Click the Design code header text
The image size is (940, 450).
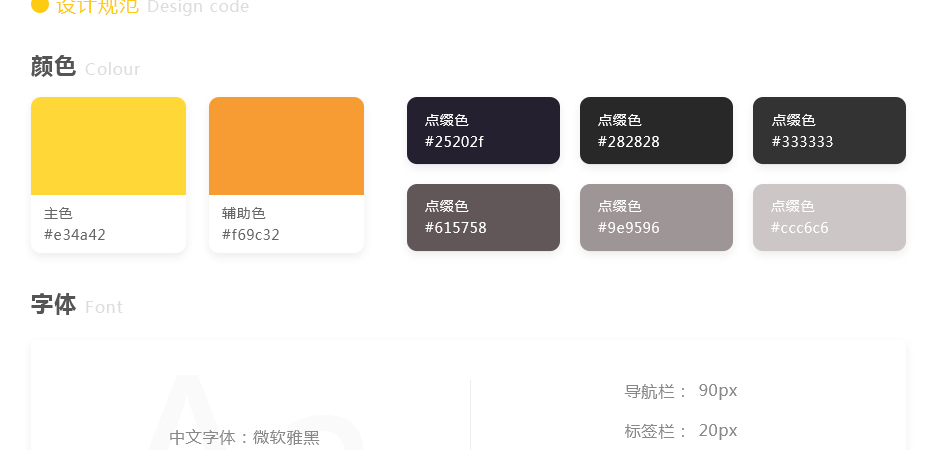198,7
